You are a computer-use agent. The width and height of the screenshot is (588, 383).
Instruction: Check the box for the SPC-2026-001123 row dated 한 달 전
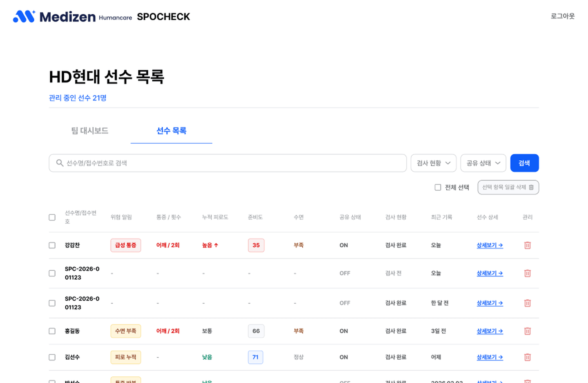coord(52,303)
